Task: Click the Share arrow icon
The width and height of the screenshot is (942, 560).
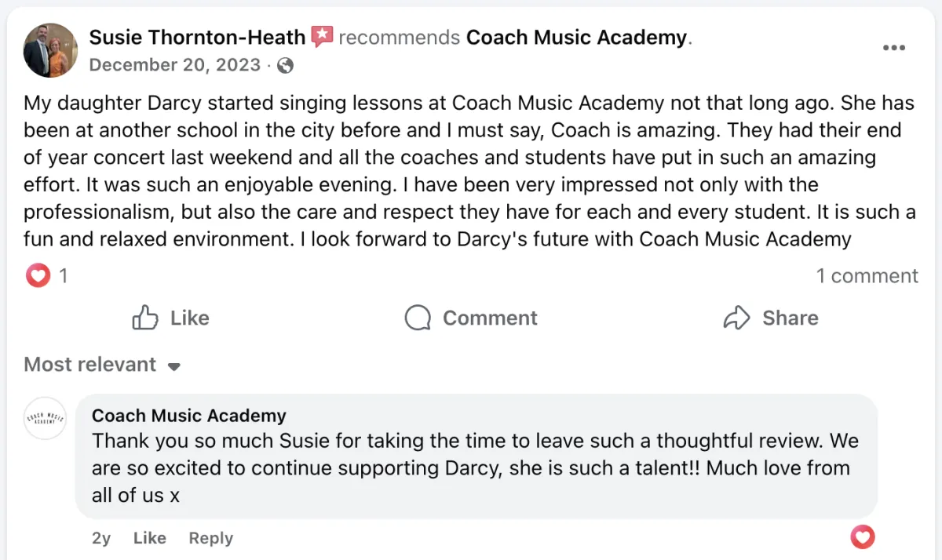Action: (x=736, y=318)
